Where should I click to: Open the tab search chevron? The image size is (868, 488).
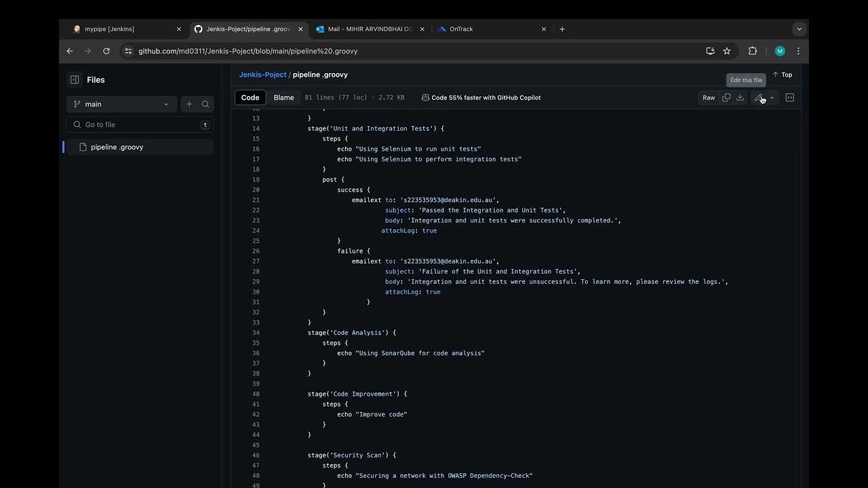click(x=800, y=29)
